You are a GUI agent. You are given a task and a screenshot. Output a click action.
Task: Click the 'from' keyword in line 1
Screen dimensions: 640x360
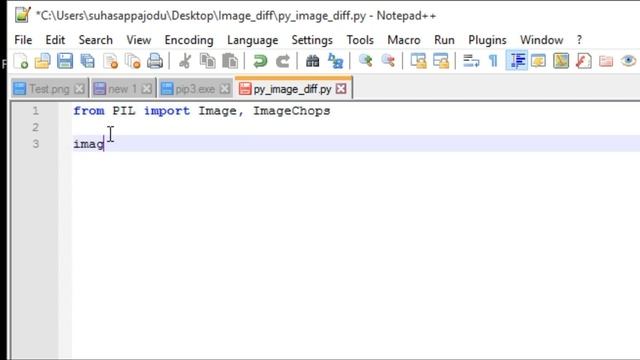pyautogui.click(x=89, y=111)
